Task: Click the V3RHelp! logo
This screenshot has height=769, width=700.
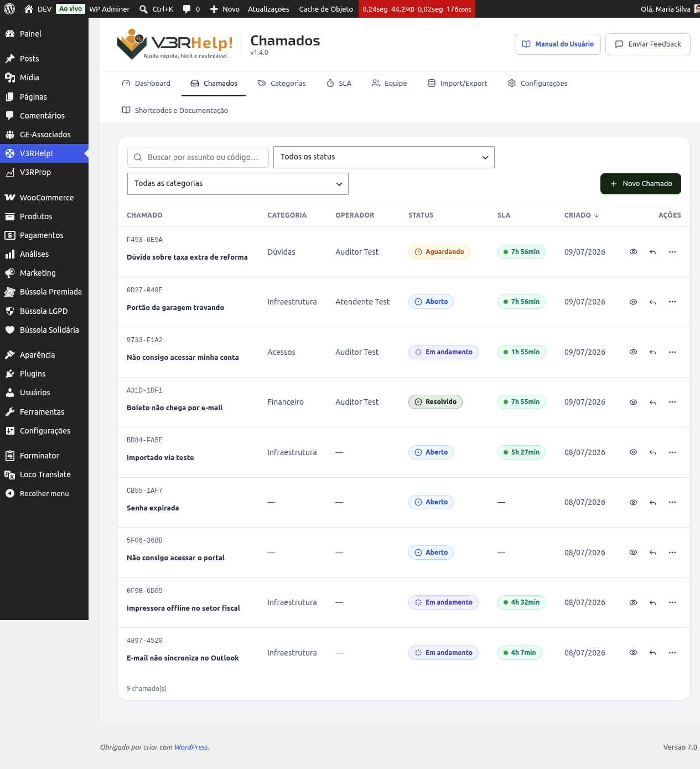Action: click(175, 44)
